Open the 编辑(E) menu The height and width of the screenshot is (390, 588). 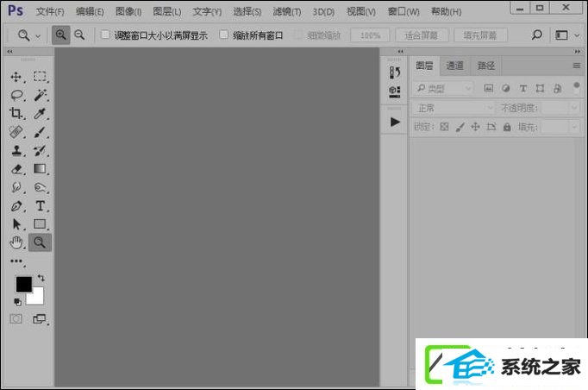coord(90,12)
